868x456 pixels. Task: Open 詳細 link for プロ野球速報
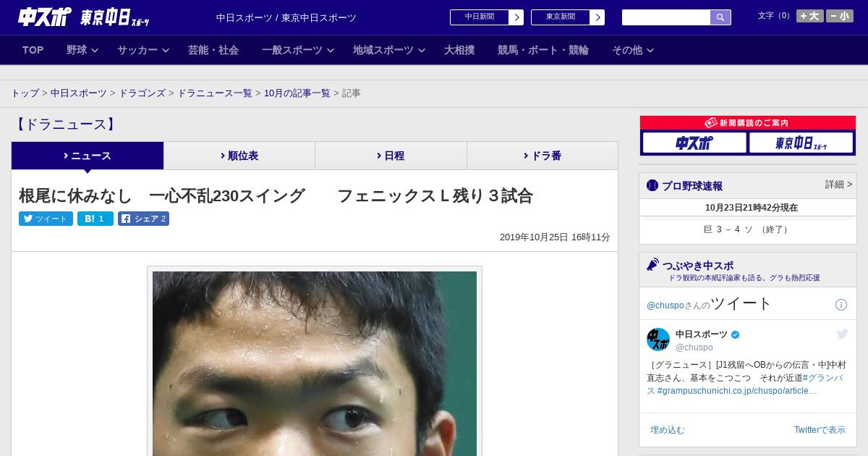point(839,185)
